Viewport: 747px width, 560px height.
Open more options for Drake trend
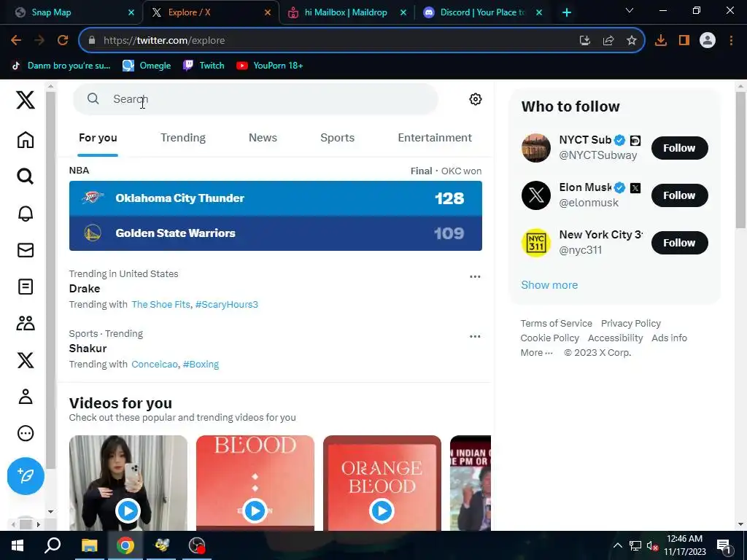click(474, 276)
